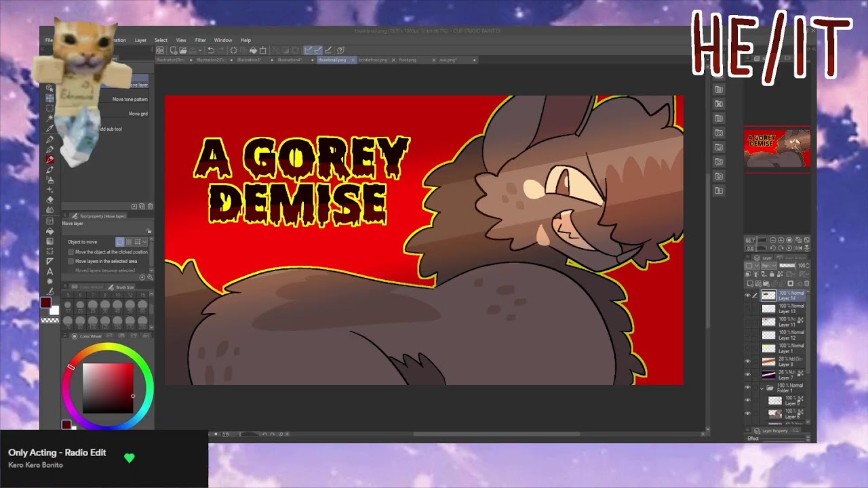Click the white sub color swatch
This screenshot has width=868, height=488.
click(x=54, y=310)
